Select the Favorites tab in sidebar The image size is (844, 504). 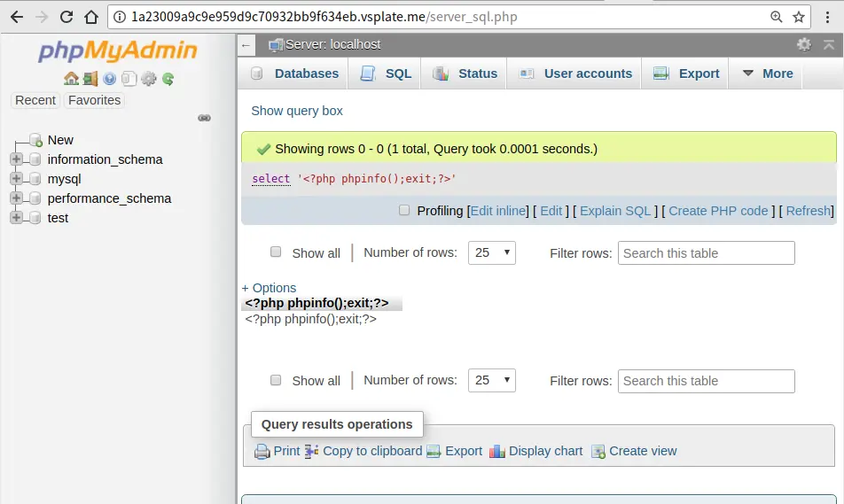(94, 101)
